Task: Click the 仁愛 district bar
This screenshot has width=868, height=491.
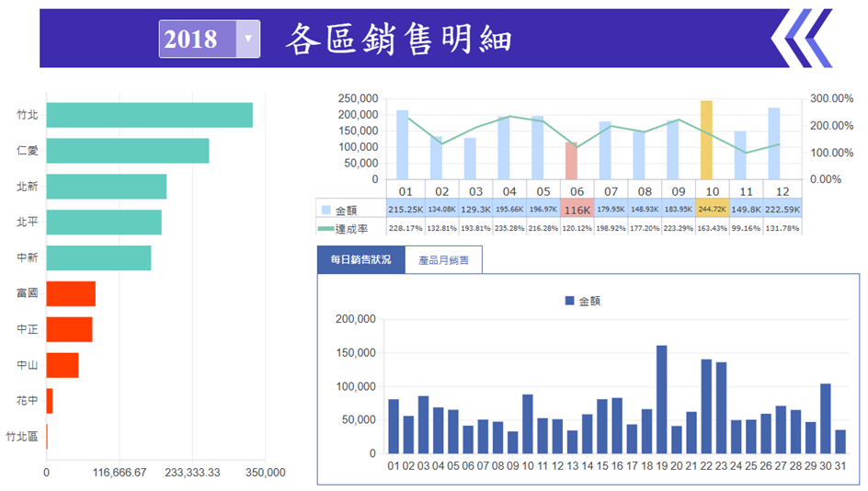Action: click(x=127, y=151)
